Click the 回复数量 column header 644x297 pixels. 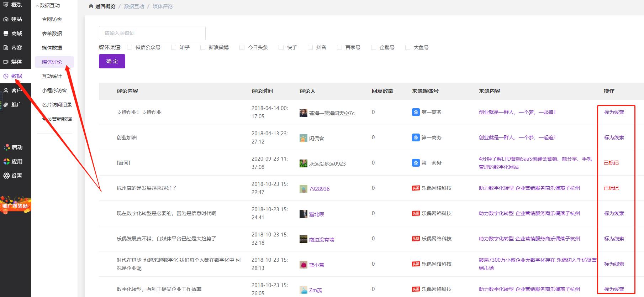tap(382, 91)
